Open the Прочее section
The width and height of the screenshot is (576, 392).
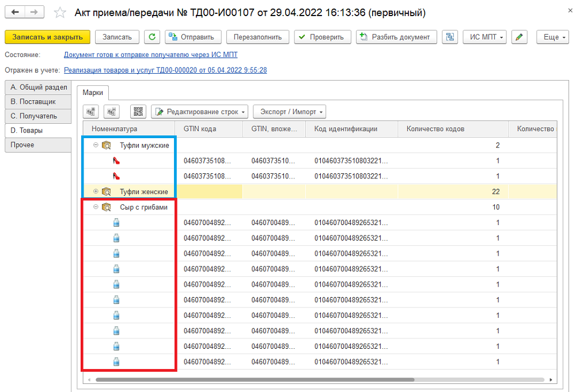coord(38,145)
